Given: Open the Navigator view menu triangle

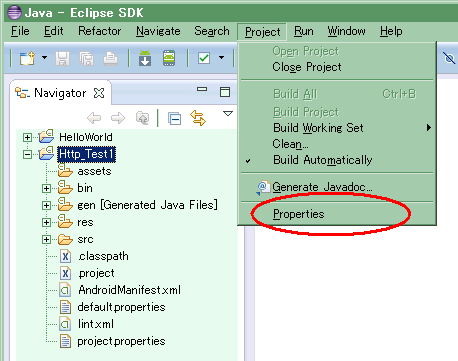Looking at the screenshot, I should pos(228,114).
